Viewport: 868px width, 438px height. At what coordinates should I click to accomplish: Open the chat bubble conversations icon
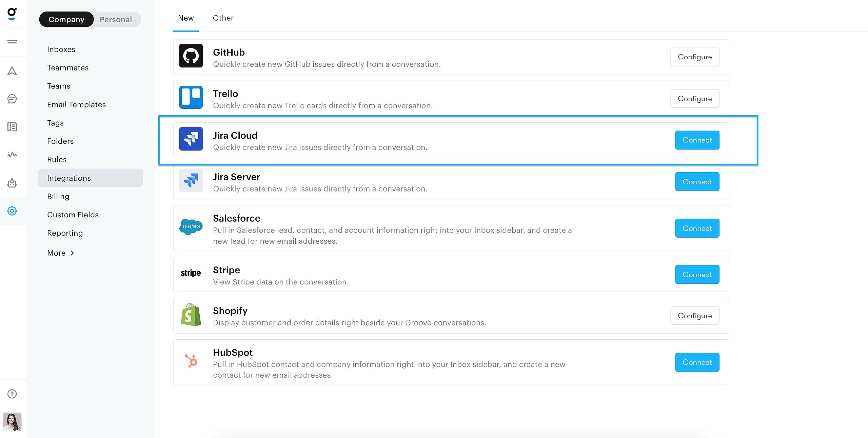tap(12, 99)
